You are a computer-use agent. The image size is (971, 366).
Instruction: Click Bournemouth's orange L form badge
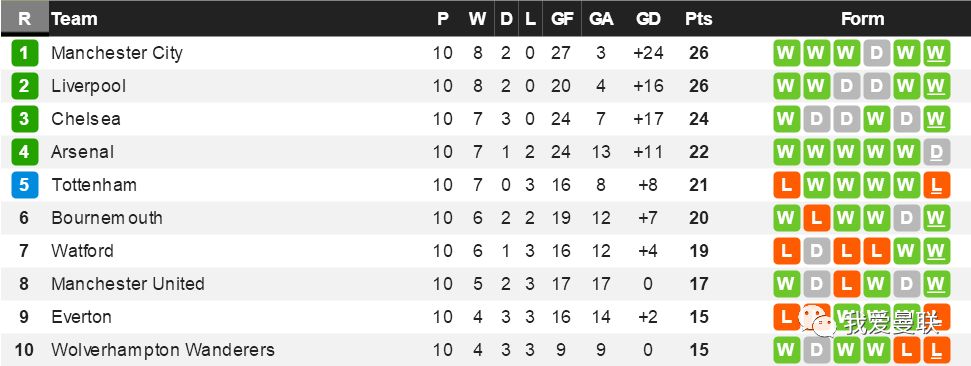[816, 218]
